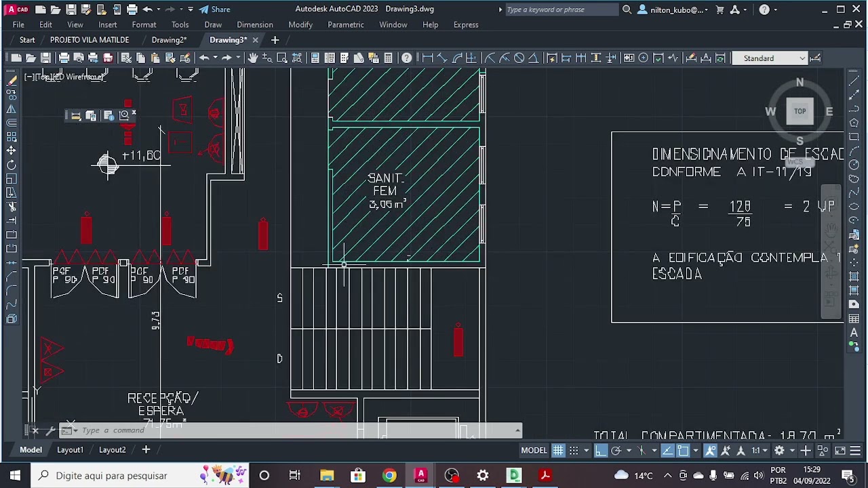Viewport: 868px width, 488px height.
Task: Toggle Snap mode dots icon
Action: 574,451
